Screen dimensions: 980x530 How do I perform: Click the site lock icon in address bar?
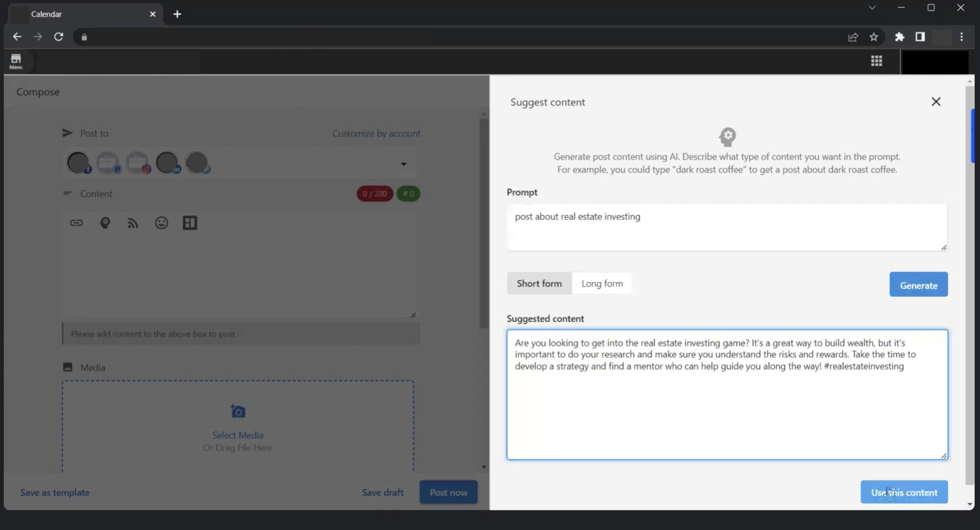[84, 37]
